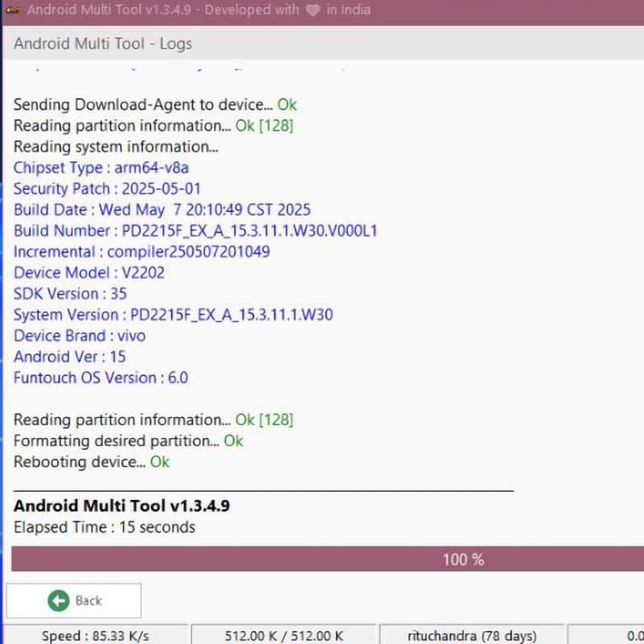Click the 100 % progress bar
Image resolution: width=644 pixels, height=644 pixels.
click(328, 559)
